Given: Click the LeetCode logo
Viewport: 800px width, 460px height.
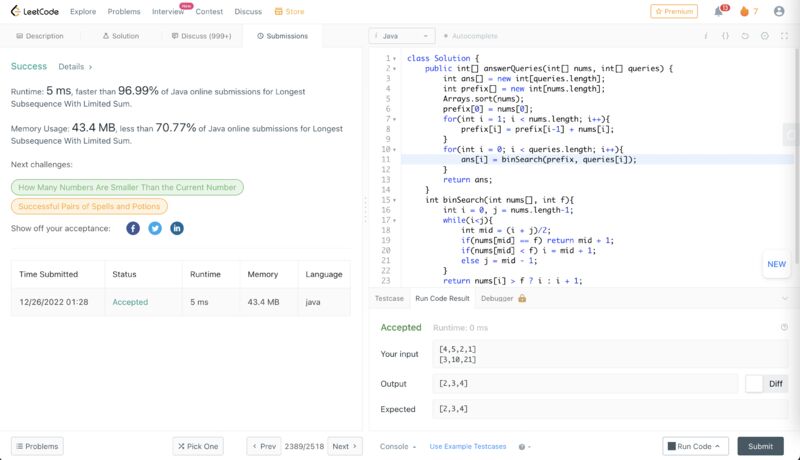Looking at the screenshot, I should (35, 11).
